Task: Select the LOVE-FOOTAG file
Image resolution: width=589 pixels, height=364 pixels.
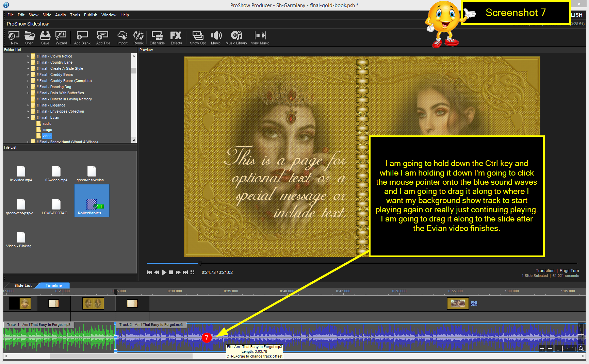Action: [56, 206]
